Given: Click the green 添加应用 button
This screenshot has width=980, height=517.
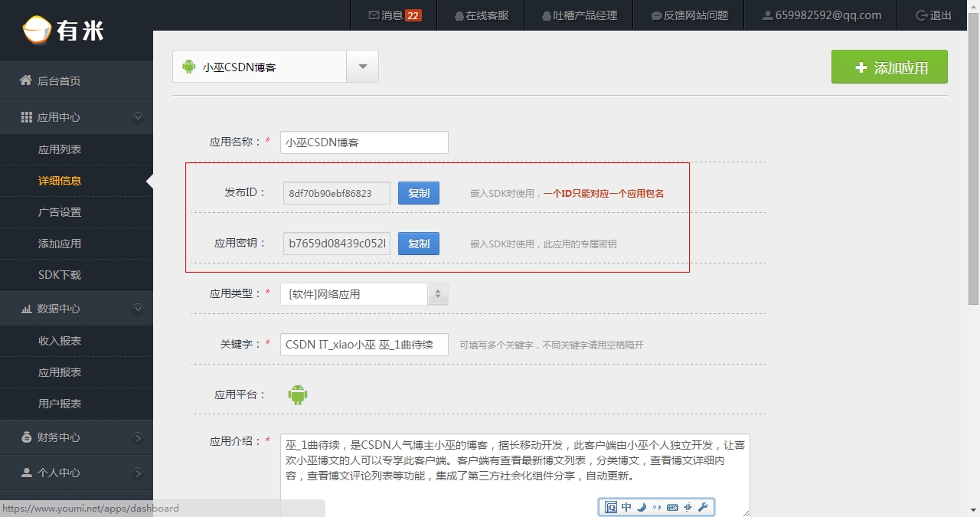Looking at the screenshot, I should tap(890, 67).
